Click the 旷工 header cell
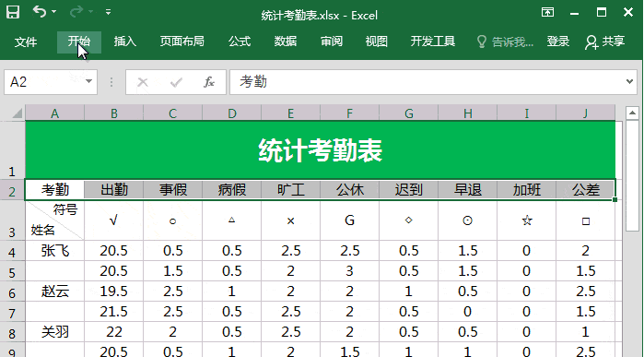 (291, 190)
